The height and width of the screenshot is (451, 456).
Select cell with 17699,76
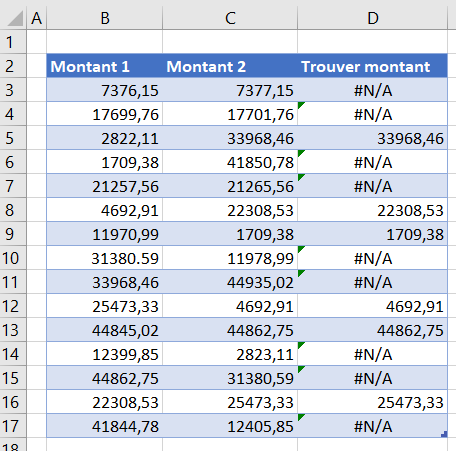pyautogui.click(x=105, y=114)
